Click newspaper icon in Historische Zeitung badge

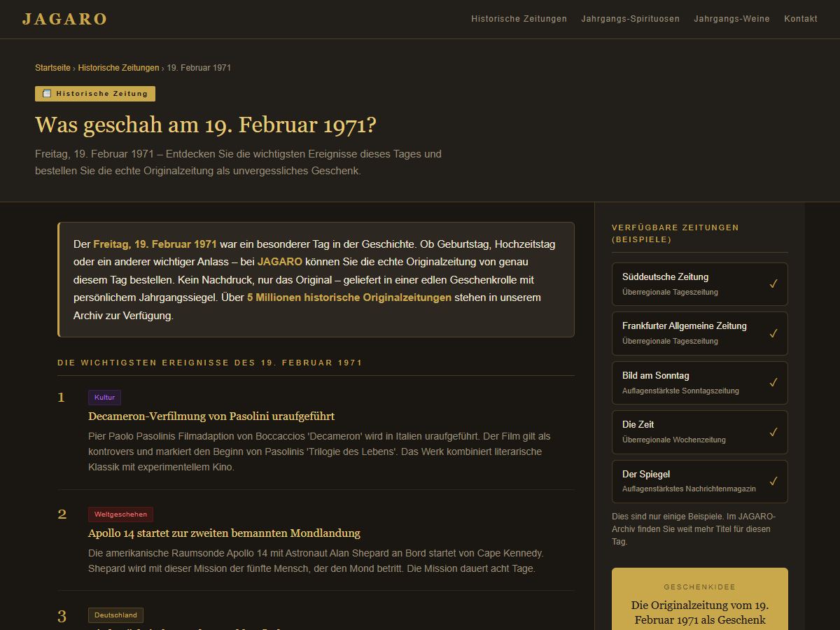[x=47, y=94]
